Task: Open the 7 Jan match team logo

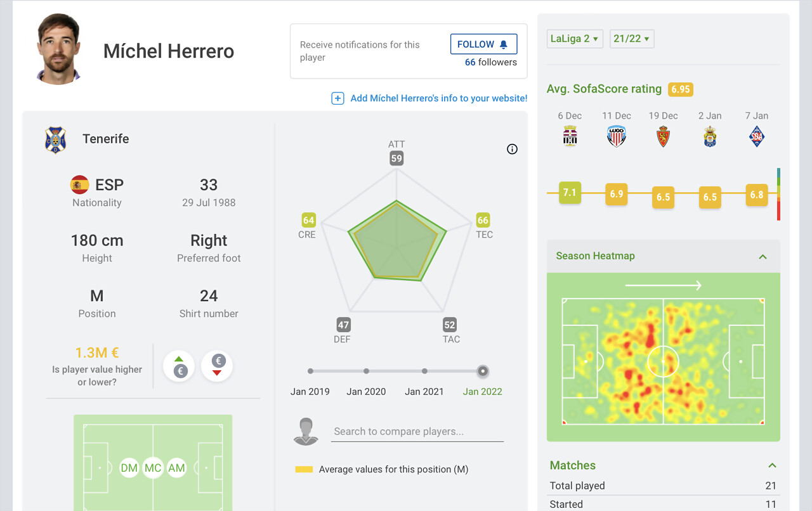Action: pyautogui.click(x=757, y=136)
